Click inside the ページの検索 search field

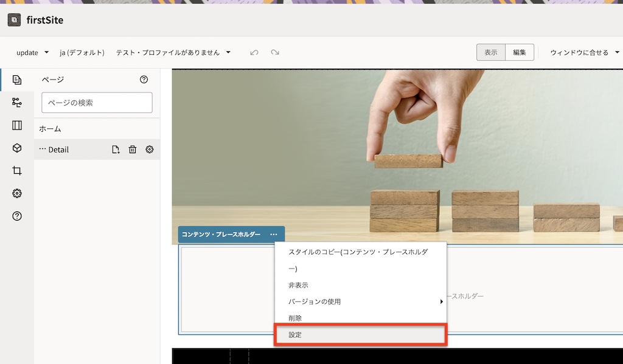click(97, 102)
